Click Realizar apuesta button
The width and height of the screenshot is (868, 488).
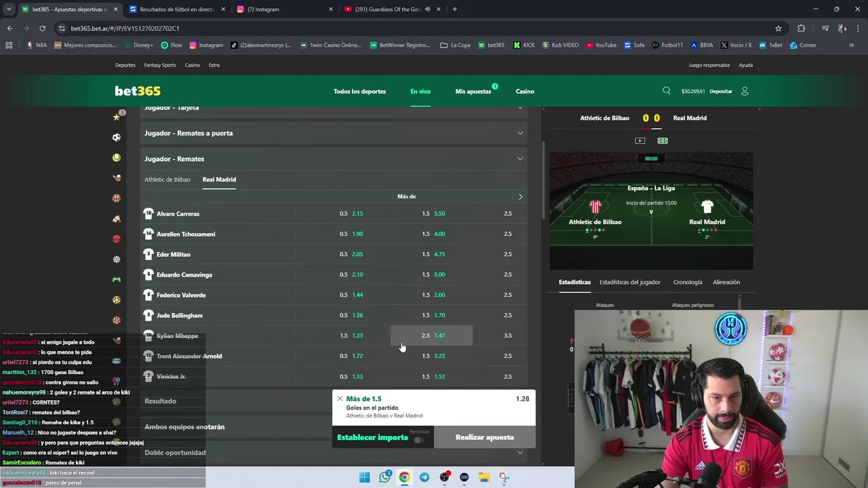coord(485,437)
